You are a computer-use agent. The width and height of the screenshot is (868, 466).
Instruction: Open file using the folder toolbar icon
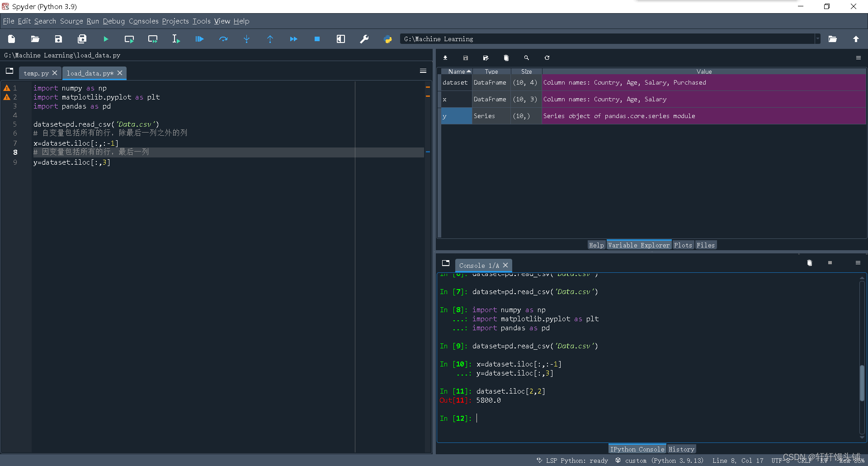tap(35, 39)
